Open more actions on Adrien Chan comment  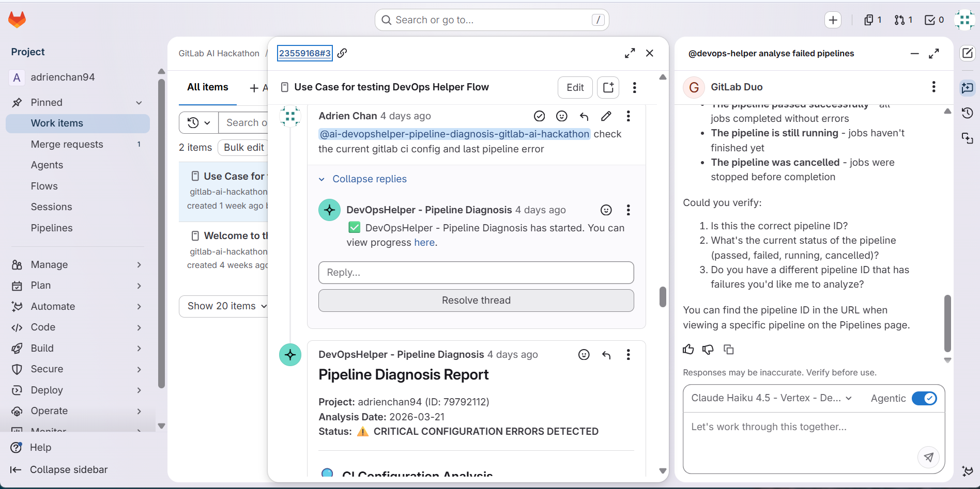tap(628, 116)
